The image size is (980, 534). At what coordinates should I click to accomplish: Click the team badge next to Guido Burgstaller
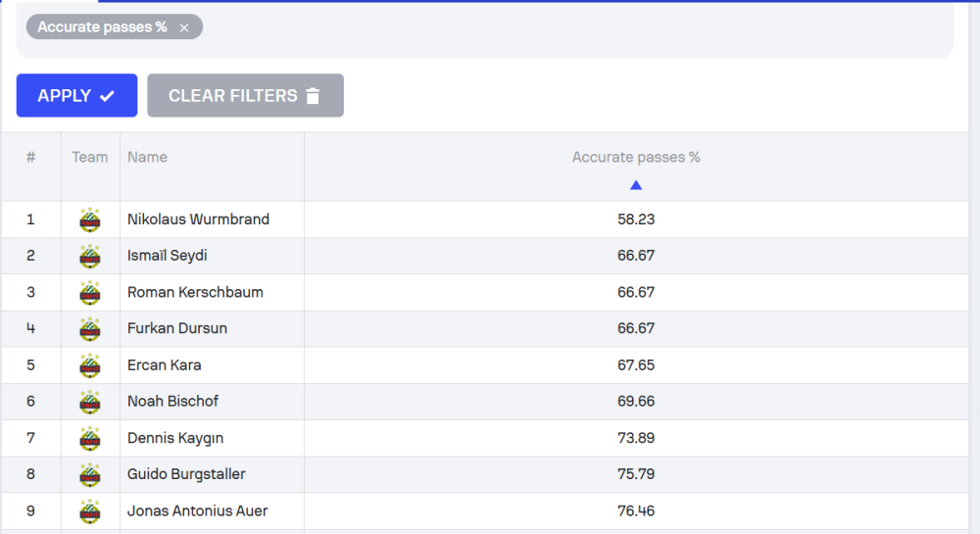coord(90,474)
